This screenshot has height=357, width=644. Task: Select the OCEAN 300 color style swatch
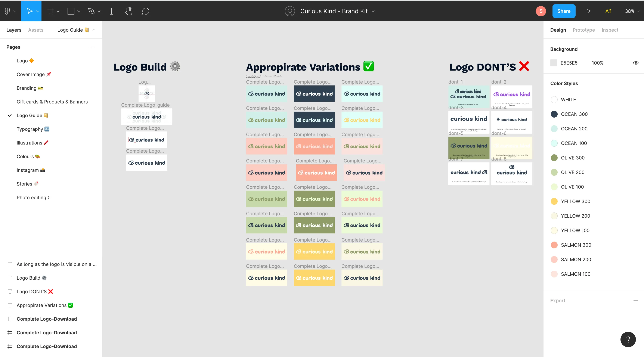pyautogui.click(x=554, y=114)
